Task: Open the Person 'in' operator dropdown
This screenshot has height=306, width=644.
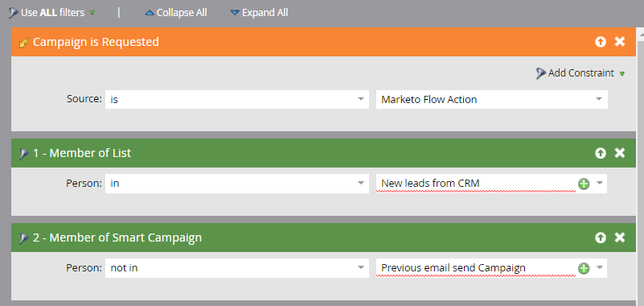Action: coord(237,184)
